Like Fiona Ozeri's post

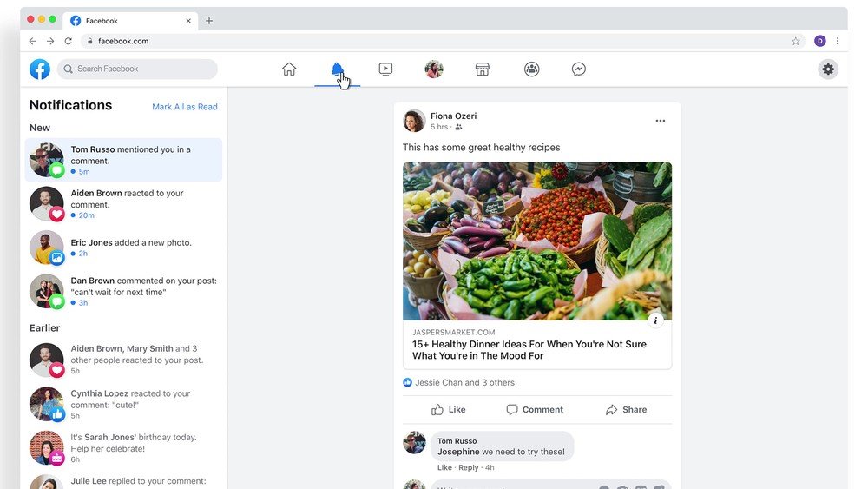tap(449, 410)
